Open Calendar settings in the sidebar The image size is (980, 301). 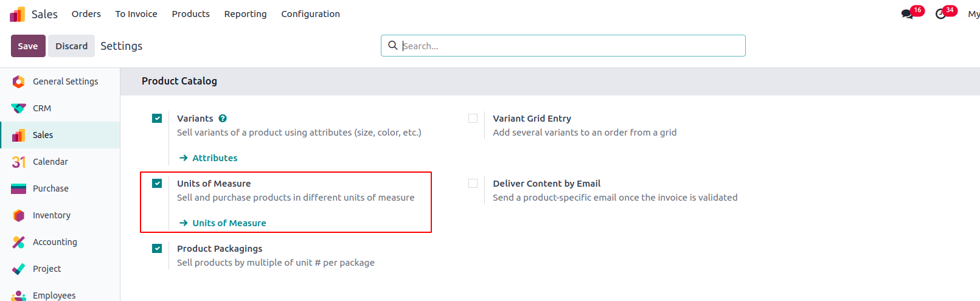point(50,162)
